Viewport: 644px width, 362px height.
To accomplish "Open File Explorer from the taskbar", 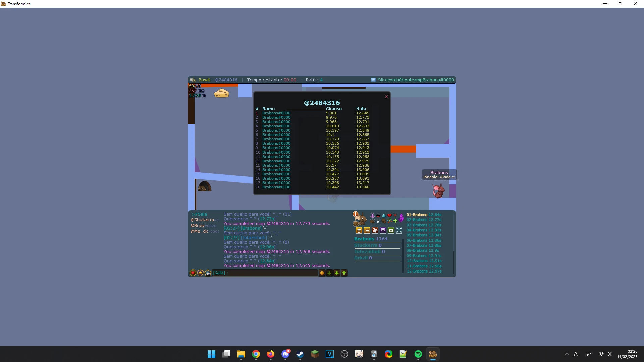I will [241, 354].
